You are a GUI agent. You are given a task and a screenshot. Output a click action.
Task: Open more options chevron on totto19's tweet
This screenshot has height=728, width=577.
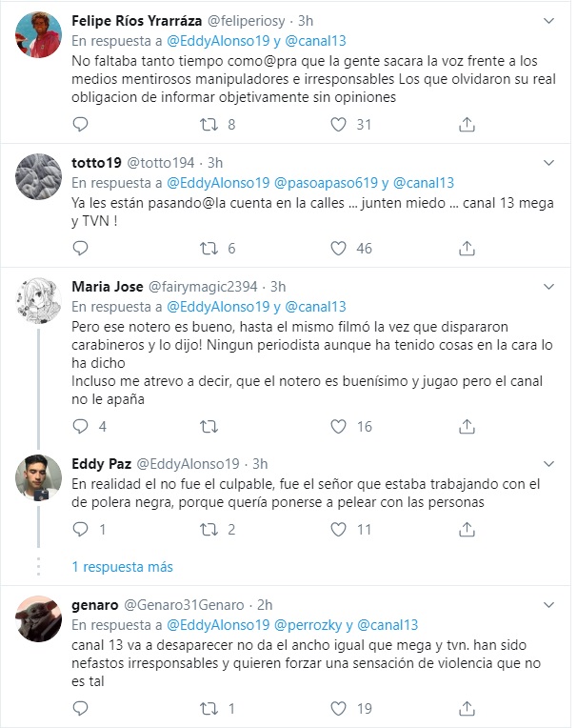(548, 162)
